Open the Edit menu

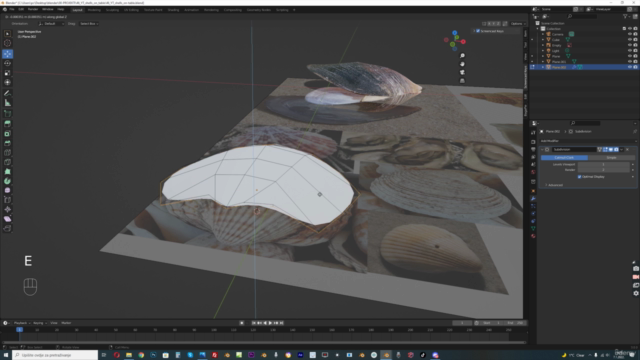tap(21, 9)
